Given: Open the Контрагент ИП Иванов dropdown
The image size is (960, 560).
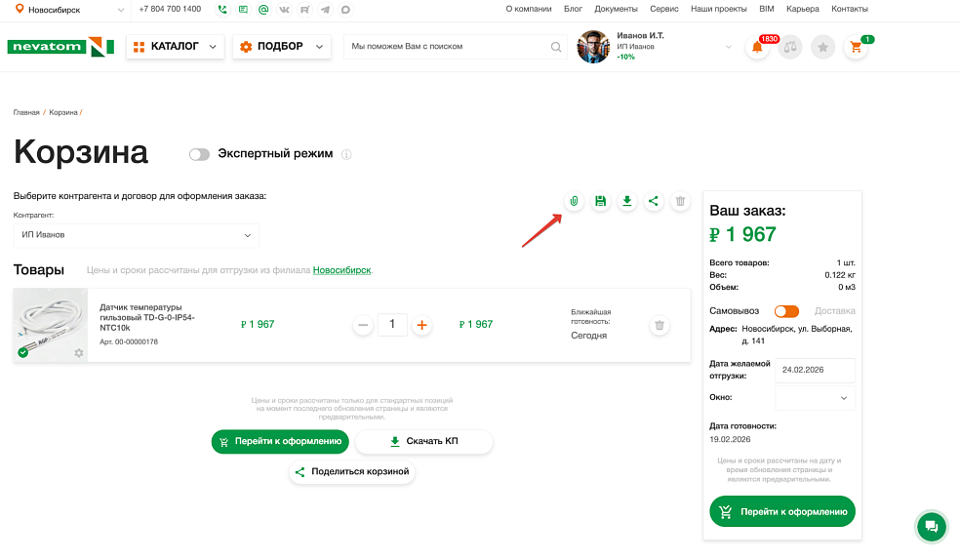Looking at the screenshot, I should (x=137, y=235).
